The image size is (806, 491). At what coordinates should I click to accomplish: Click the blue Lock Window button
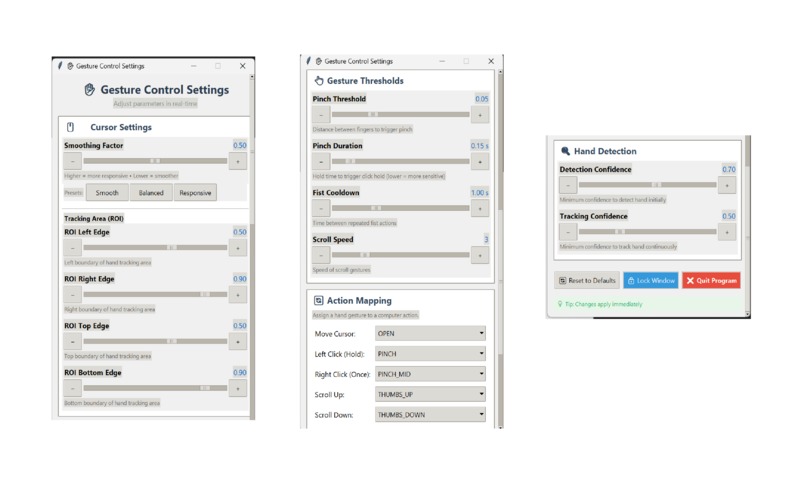[x=651, y=281]
